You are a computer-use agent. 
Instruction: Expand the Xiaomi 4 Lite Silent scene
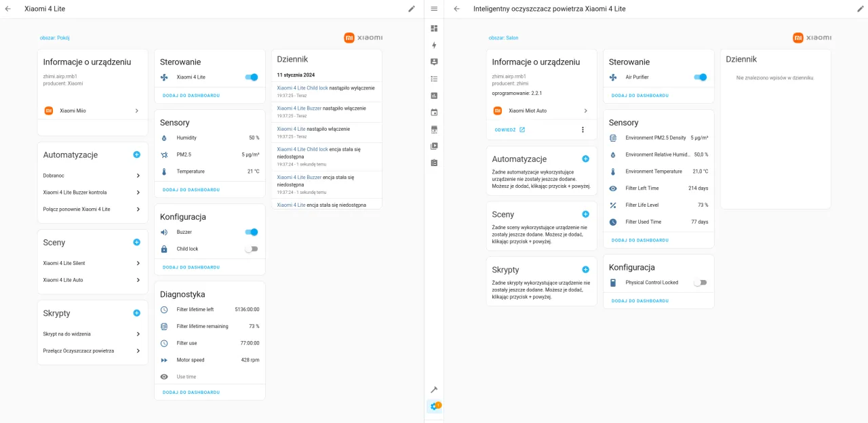[138, 263]
